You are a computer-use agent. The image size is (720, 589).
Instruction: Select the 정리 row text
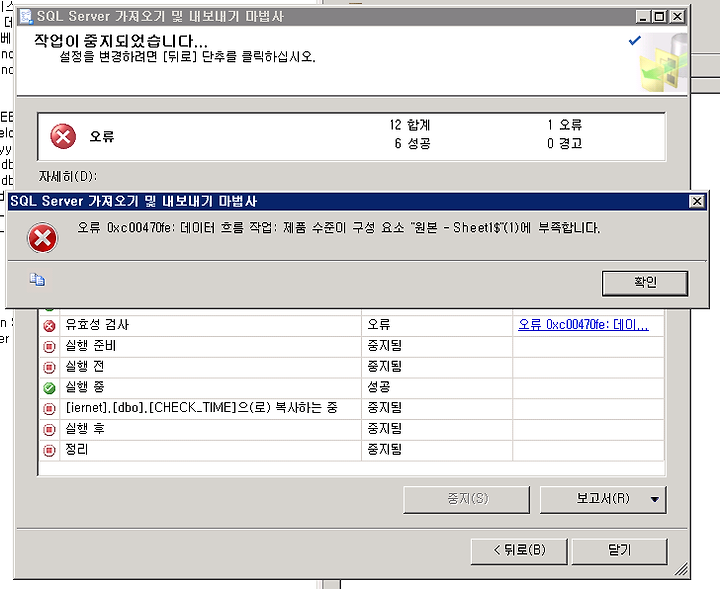77,449
